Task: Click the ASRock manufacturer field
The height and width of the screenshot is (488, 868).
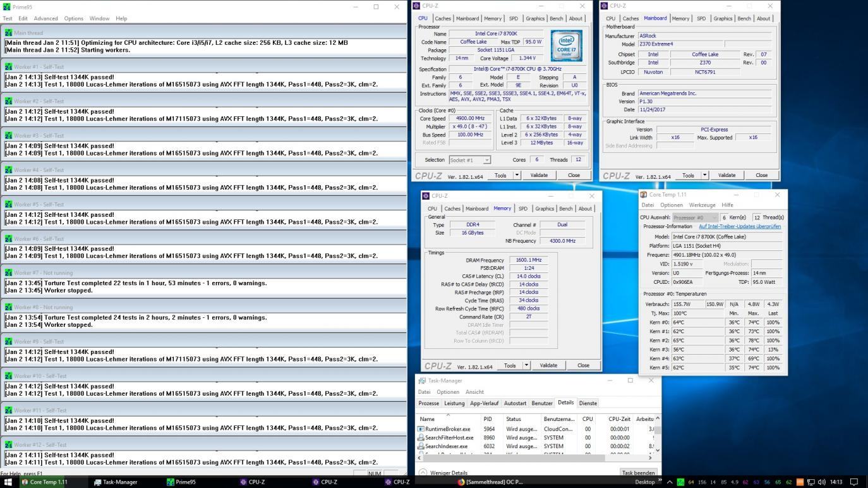Action: tap(704, 36)
